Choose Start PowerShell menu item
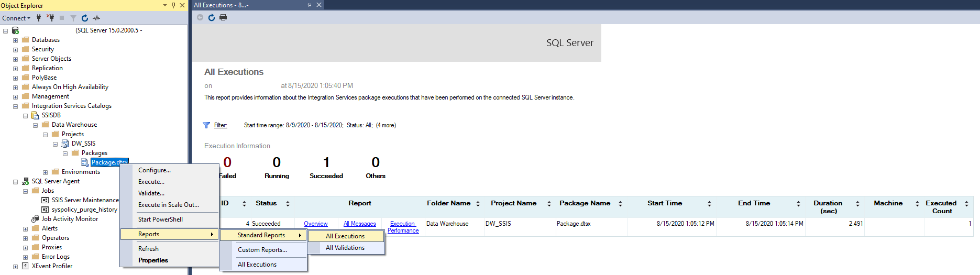The width and height of the screenshot is (980, 275). click(169, 219)
